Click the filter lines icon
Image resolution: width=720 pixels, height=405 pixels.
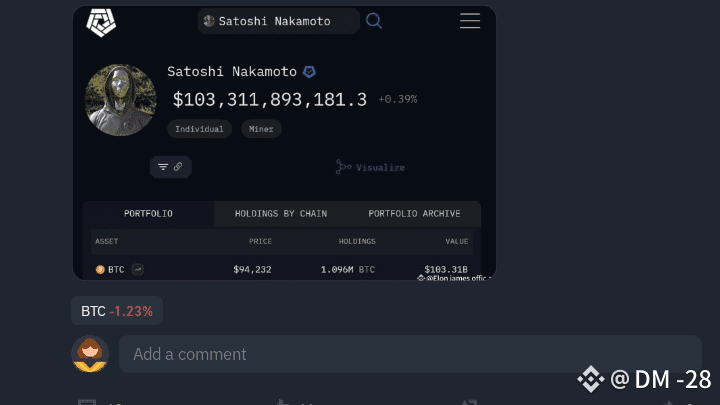coord(163,167)
